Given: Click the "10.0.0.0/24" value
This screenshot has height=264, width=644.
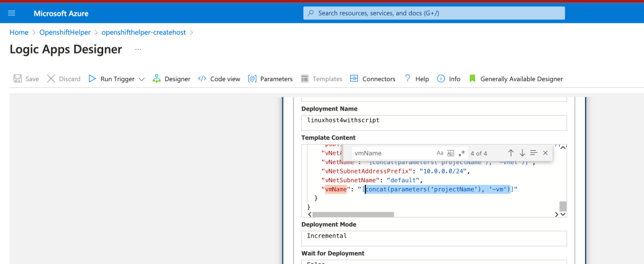Looking at the screenshot, I should click(444, 171).
